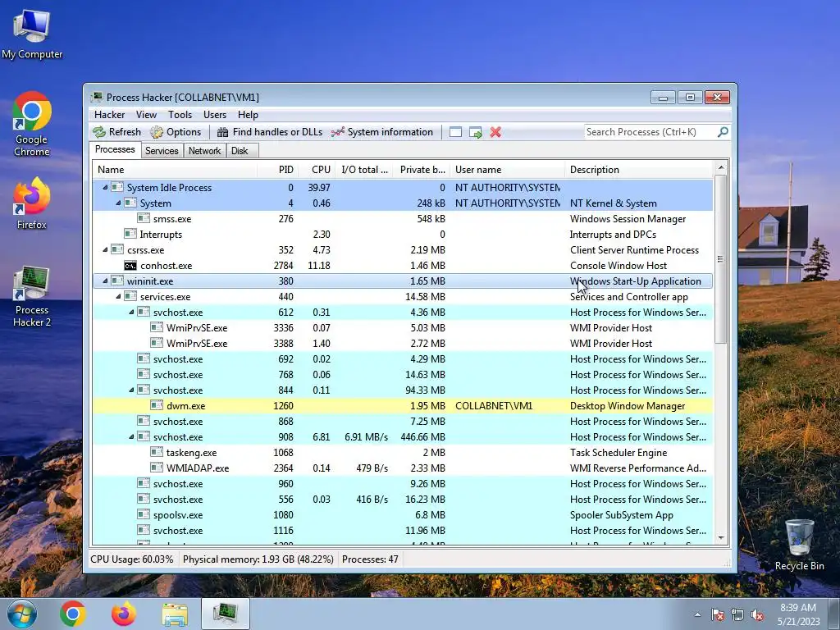
Task: Click the muted volume tray icon
Action: [757, 615]
